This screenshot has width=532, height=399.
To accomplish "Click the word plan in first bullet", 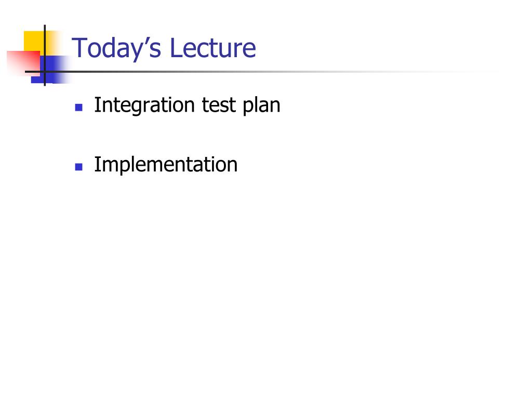I will (x=261, y=105).
